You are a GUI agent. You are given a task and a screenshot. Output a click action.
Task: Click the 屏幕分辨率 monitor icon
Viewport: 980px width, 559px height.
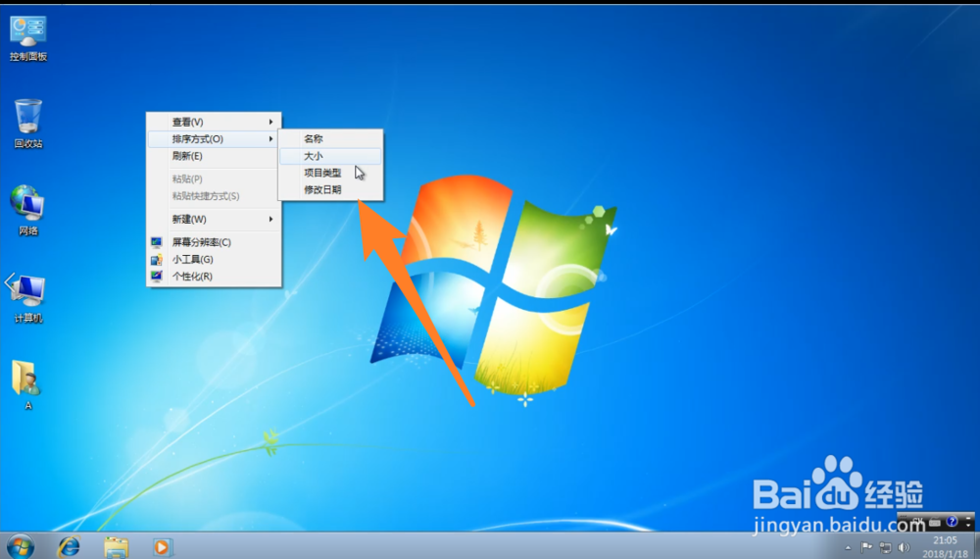(x=156, y=242)
